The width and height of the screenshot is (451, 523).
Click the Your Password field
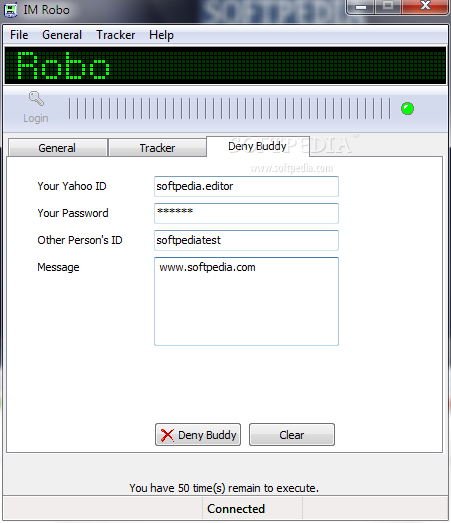[246, 213]
